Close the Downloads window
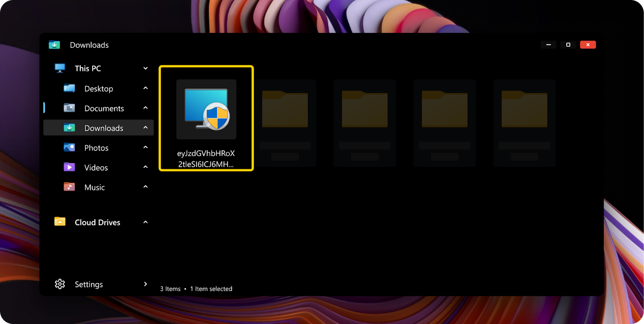 588,45
